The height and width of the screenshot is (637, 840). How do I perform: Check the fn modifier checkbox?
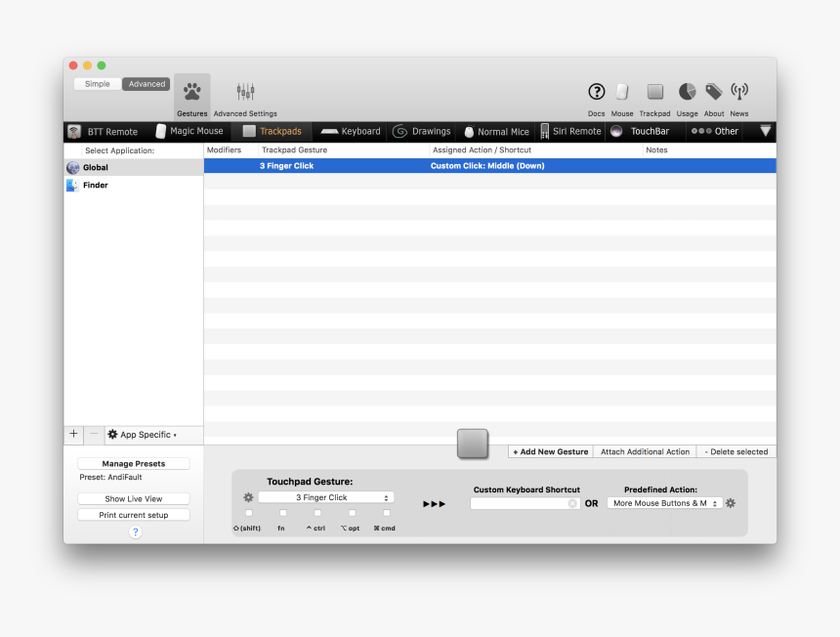pyautogui.click(x=282, y=513)
